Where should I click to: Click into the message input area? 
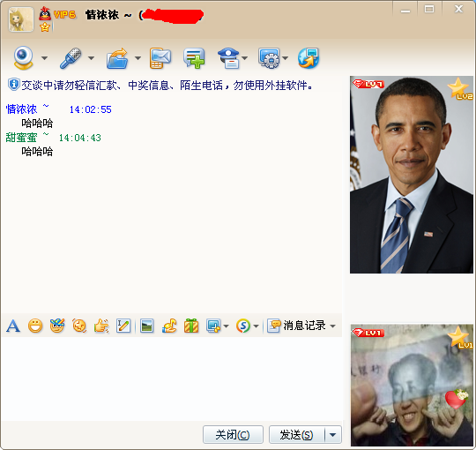(172, 379)
